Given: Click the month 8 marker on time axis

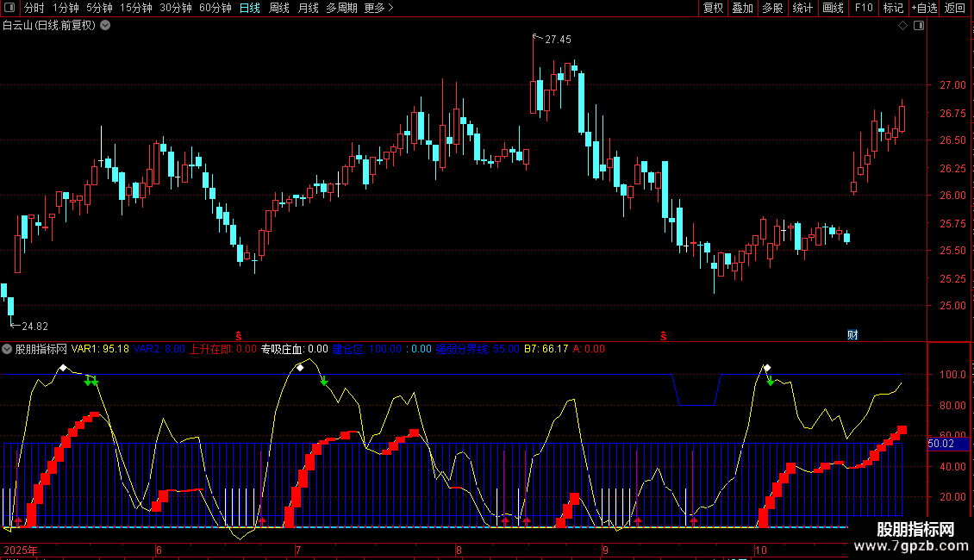Looking at the screenshot, I should [x=459, y=550].
